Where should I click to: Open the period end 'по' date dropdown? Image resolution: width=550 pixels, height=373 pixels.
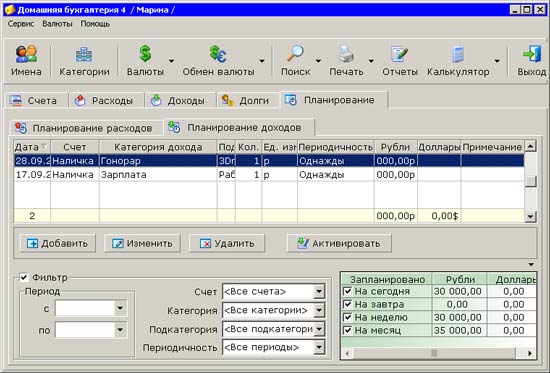(x=120, y=330)
